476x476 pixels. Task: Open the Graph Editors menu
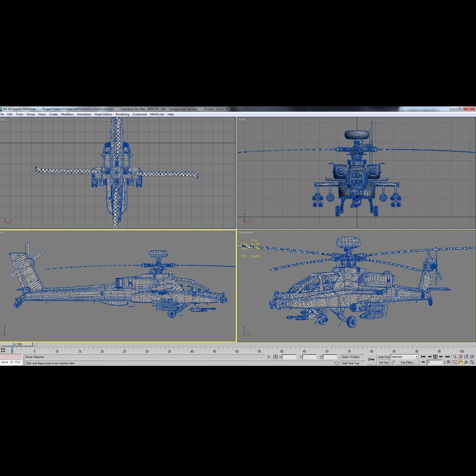point(103,115)
